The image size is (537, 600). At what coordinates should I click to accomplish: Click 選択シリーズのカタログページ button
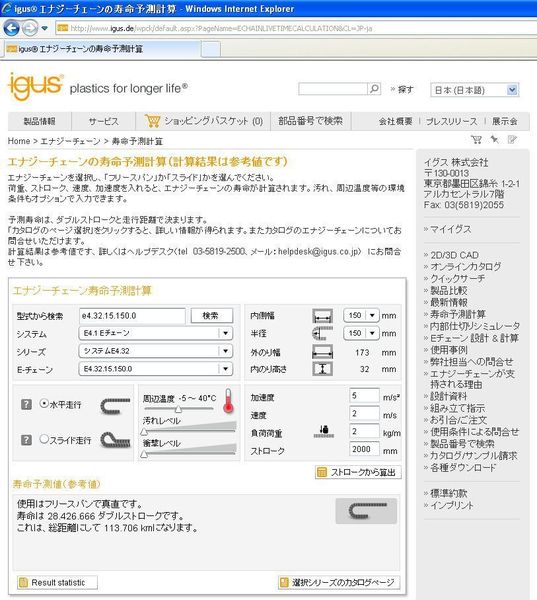tap(339, 582)
